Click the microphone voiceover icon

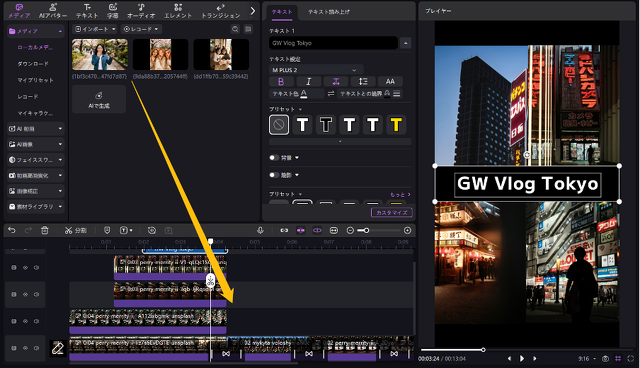click(260, 231)
